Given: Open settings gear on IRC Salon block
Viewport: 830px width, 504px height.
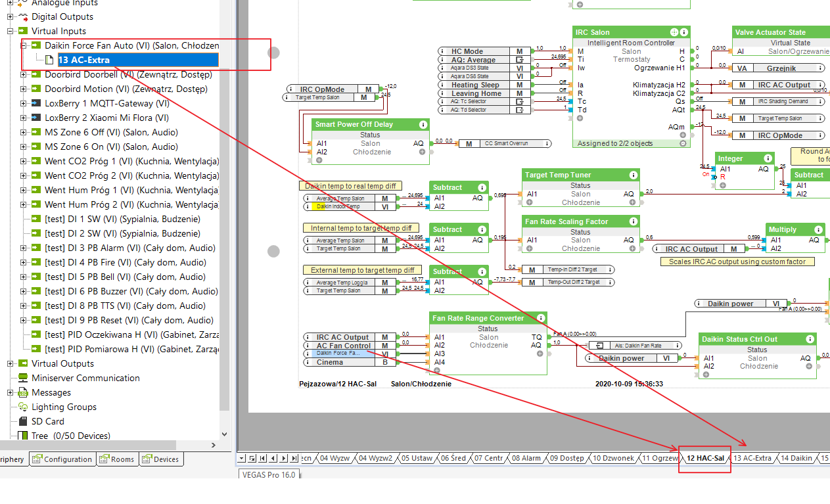Looking at the screenshot, I should (683, 143).
